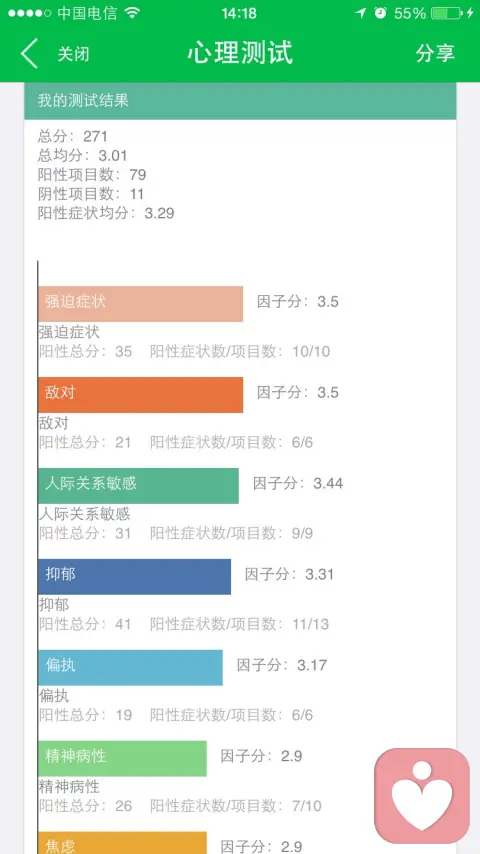The height and width of the screenshot is (854, 480).
Task: Tap the location arrow status icon
Action: click(361, 13)
